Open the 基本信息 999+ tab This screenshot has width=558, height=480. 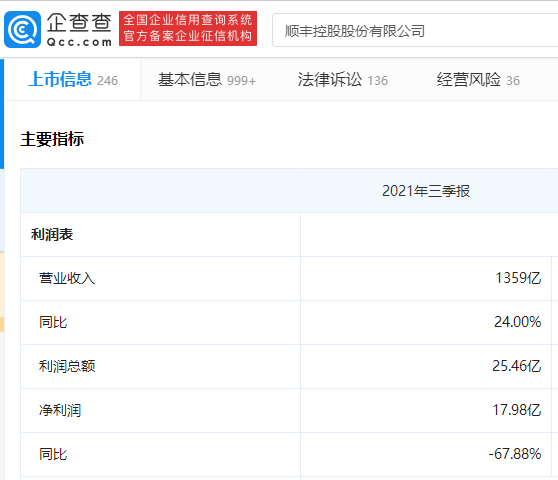[207, 80]
